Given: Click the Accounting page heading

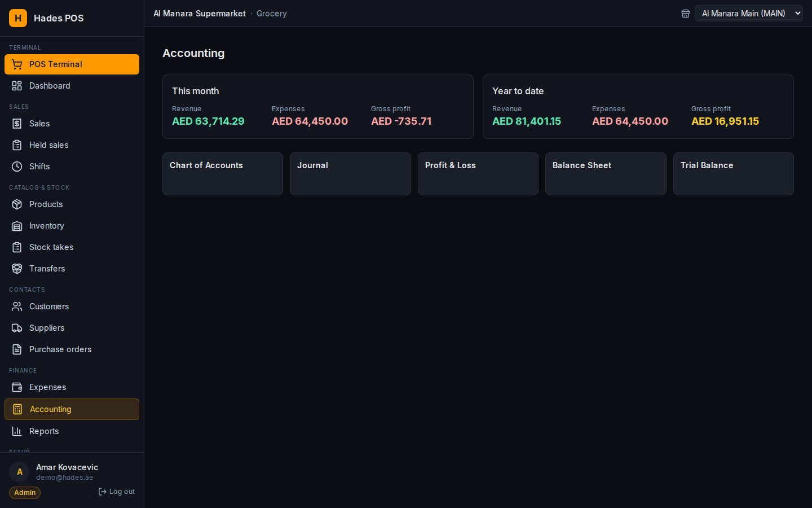Looking at the screenshot, I should (x=193, y=53).
